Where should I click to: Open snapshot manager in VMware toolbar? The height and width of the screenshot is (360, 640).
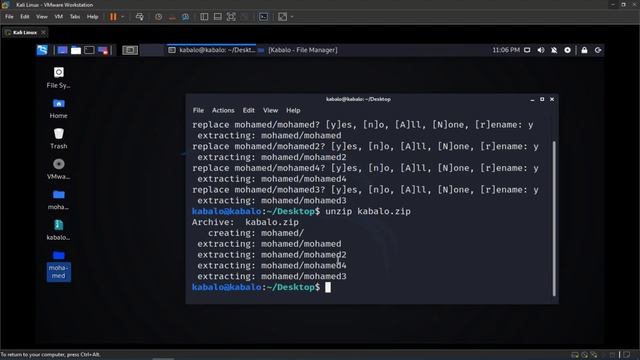(185, 17)
